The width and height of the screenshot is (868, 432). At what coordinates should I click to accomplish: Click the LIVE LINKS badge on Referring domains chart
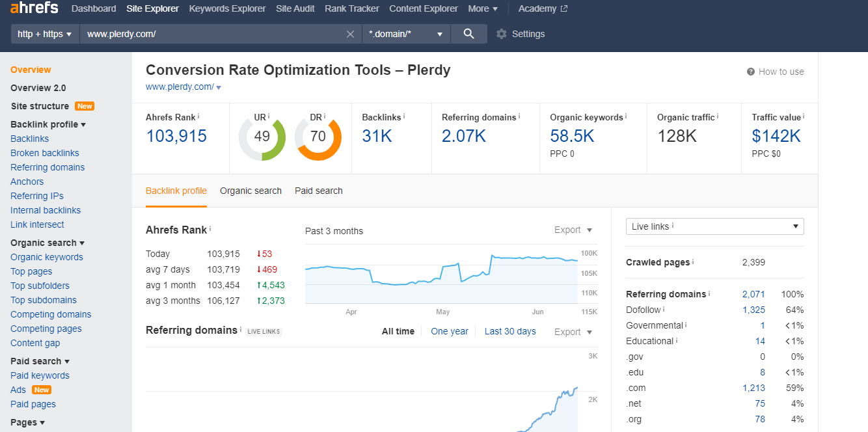264,331
